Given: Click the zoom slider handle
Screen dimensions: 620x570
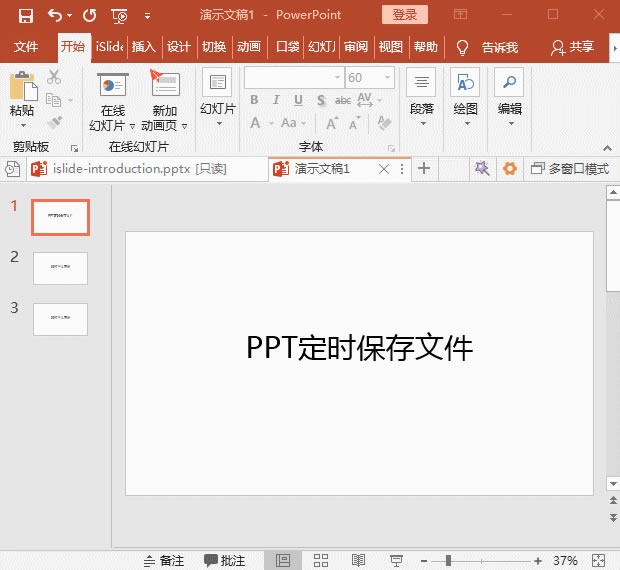Looking at the screenshot, I should (x=447, y=560).
